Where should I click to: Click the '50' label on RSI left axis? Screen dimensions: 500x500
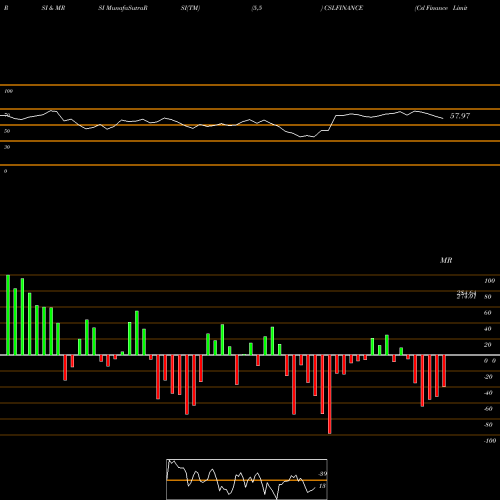pos(7,131)
